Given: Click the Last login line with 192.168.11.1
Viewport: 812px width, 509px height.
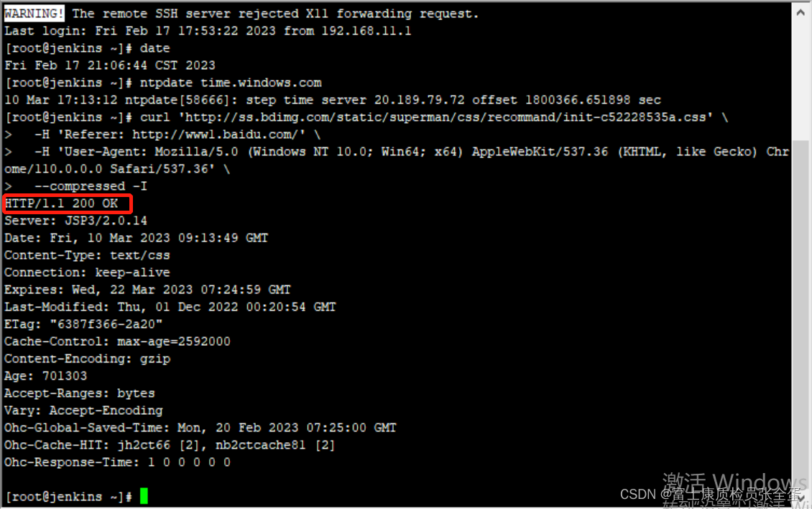Looking at the screenshot, I should [x=208, y=31].
